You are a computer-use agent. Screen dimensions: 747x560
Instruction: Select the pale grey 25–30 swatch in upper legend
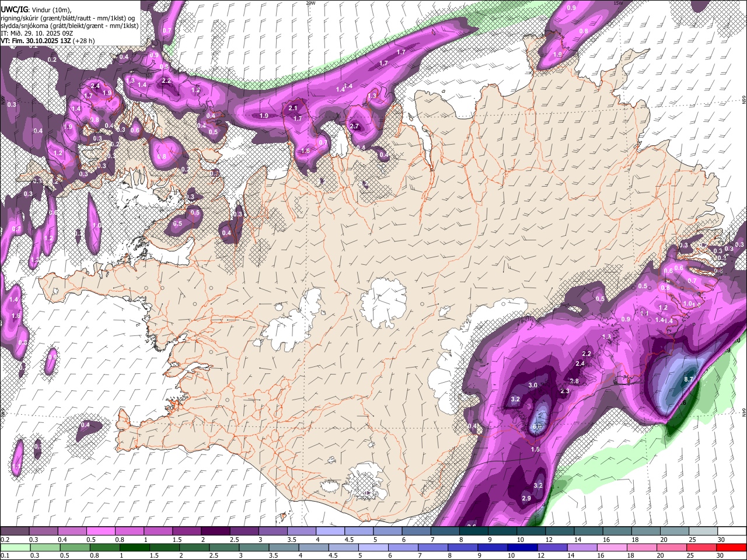(704, 531)
